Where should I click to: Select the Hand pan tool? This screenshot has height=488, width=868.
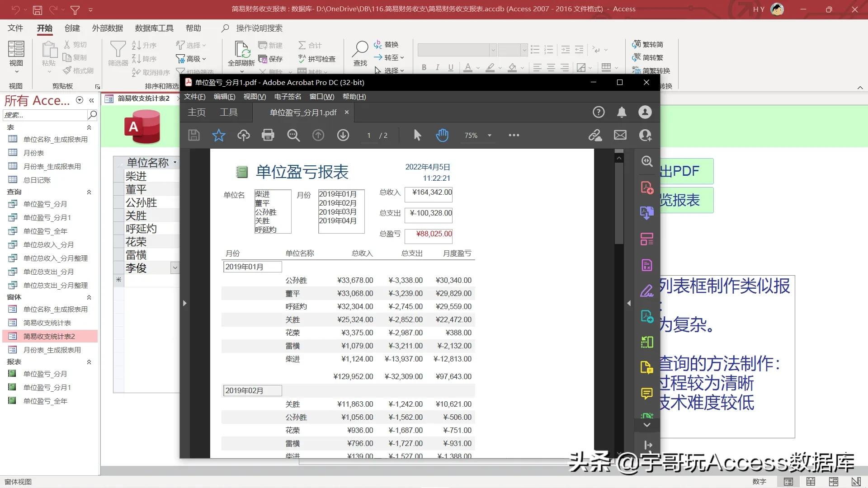(x=442, y=135)
